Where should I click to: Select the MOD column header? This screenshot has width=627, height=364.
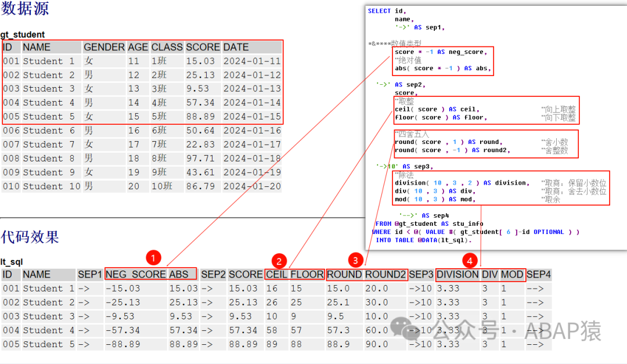pos(512,275)
